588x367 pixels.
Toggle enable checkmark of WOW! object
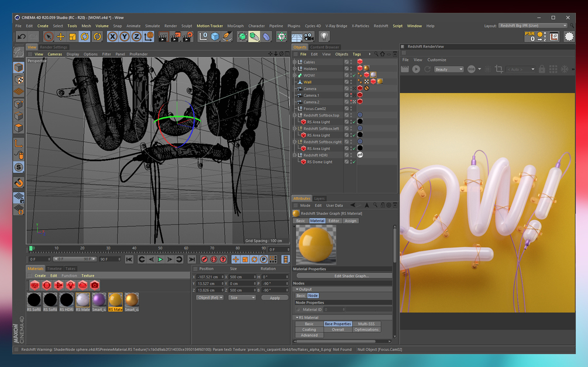click(x=354, y=75)
